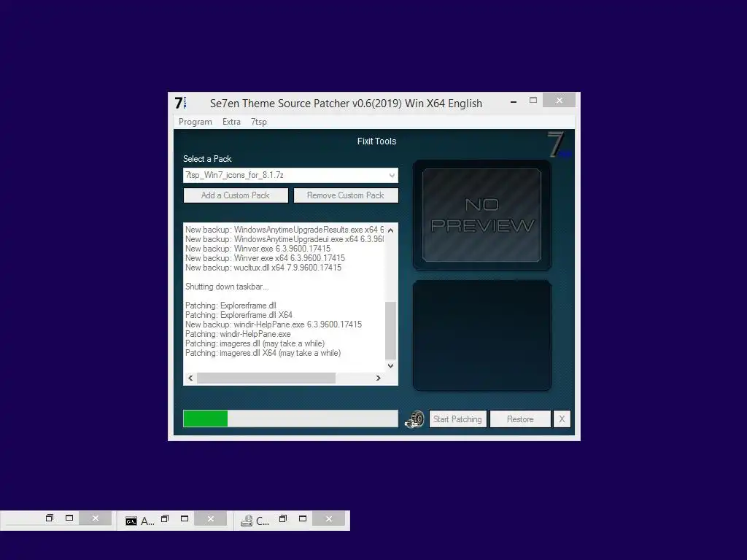The image size is (747, 560).
Task: Click the Fixit Tools link
Action: pos(376,141)
